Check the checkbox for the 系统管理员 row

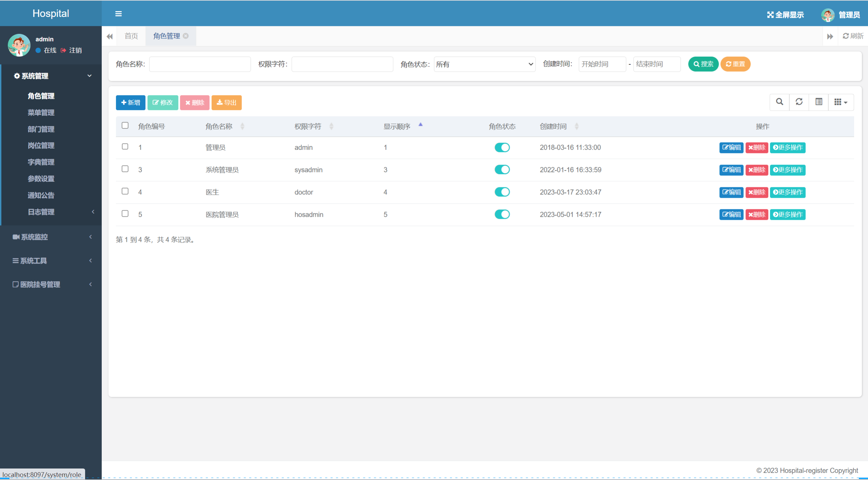(x=125, y=169)
